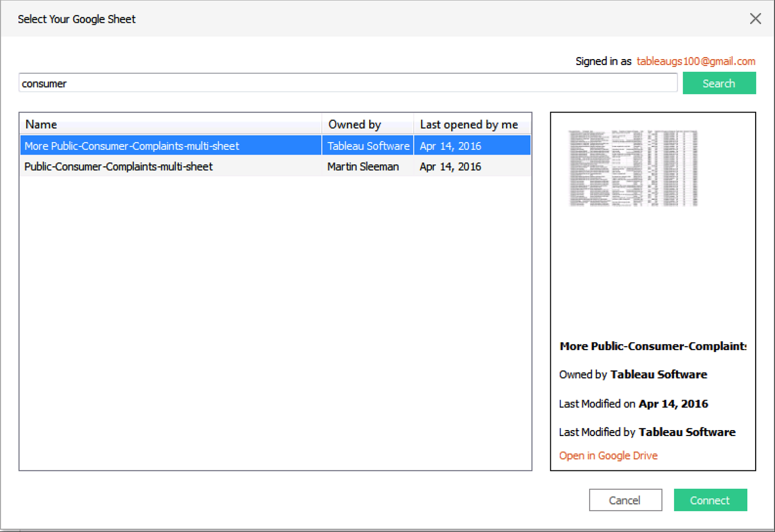Click the spreadsheet preview thumbnail

click(633, 168)
